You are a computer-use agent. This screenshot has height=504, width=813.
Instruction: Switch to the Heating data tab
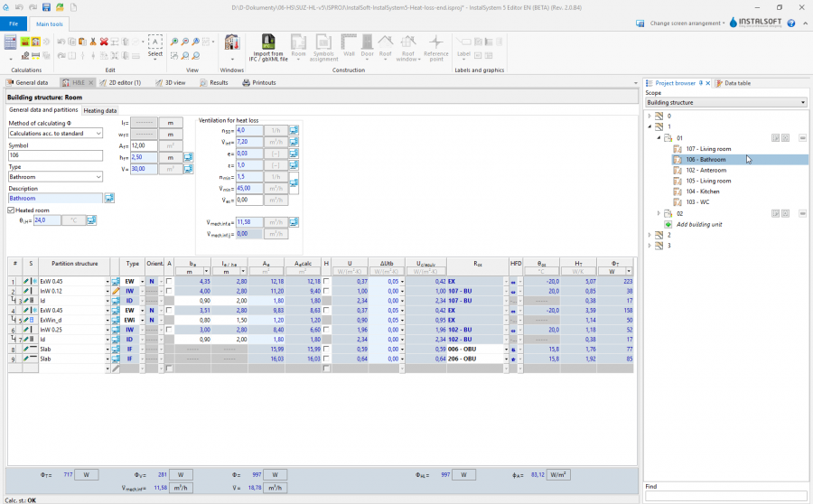pos(99,110)
